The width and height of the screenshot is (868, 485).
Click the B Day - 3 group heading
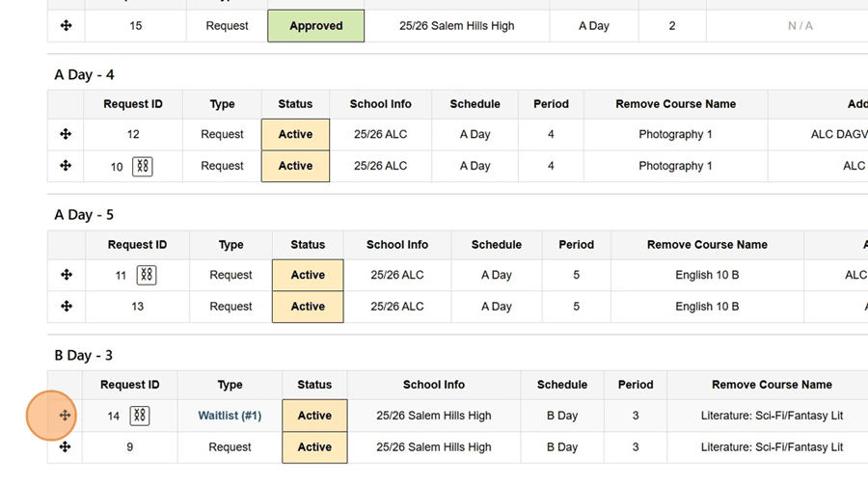[x=84, y=356]
